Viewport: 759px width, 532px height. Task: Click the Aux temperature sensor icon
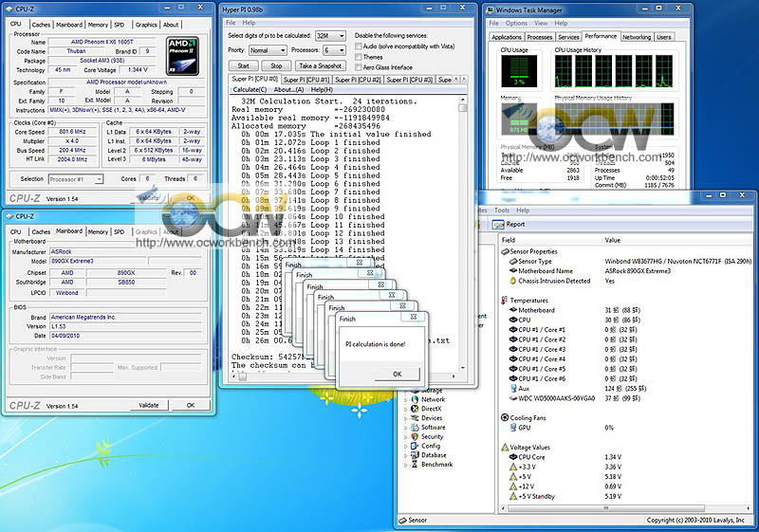(x=513, y=389)
